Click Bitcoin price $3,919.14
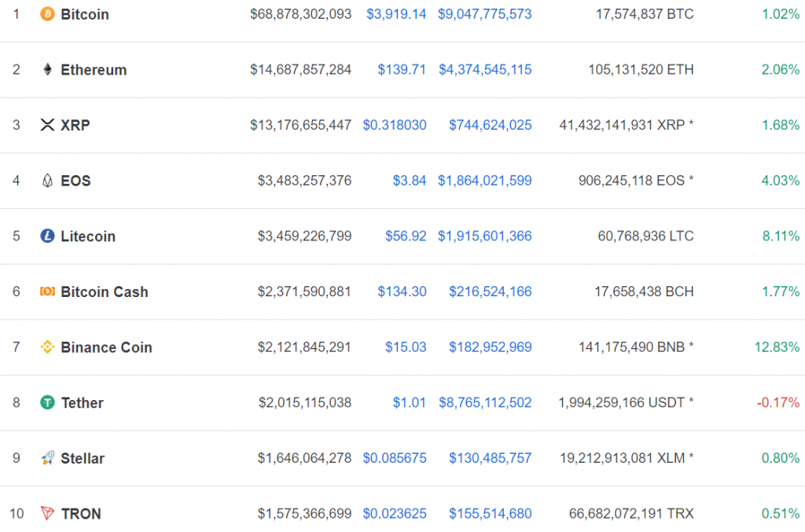 point(396,14)
